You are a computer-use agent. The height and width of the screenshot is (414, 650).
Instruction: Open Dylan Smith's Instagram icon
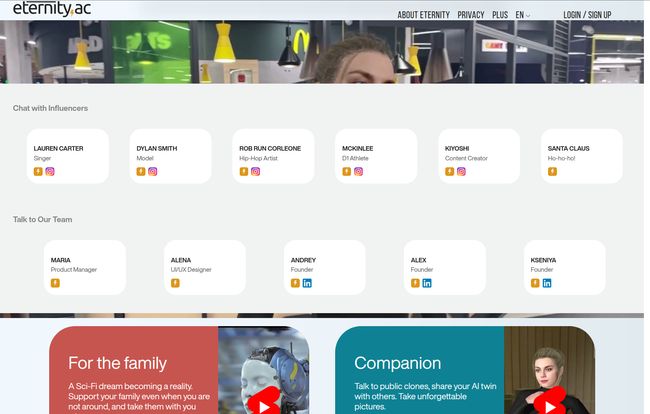coord(153,172)
